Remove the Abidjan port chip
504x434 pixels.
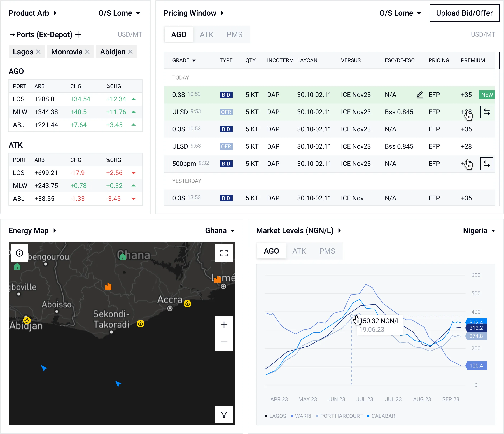click(130, 52)
